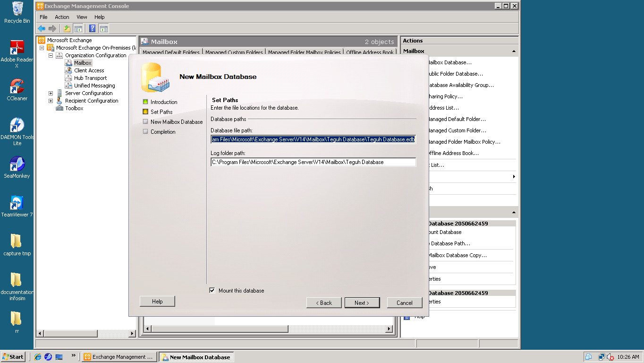The width and height of the screenshot is (644, 363).
Task: Switch to Exchange Management taskbar button
Action: [119, 357]
